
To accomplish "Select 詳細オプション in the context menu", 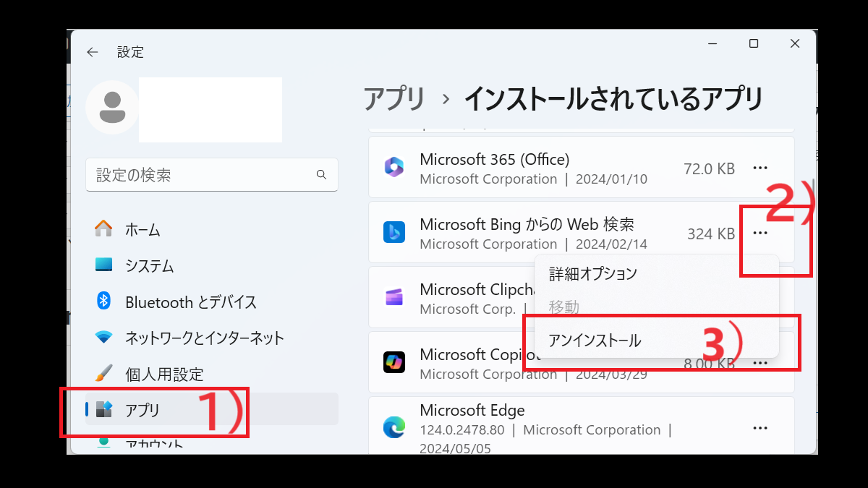I will 656,274.
